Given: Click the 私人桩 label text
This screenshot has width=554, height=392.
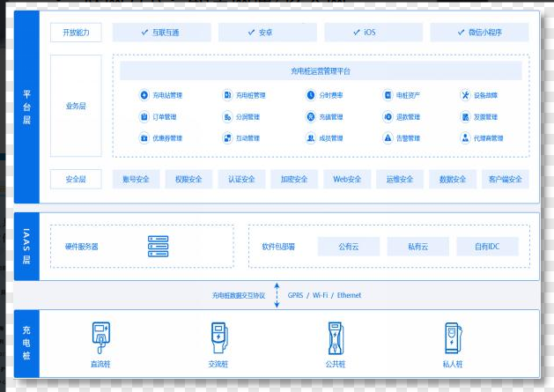Looking at the screenshot, I should click(x=453, y=364).
